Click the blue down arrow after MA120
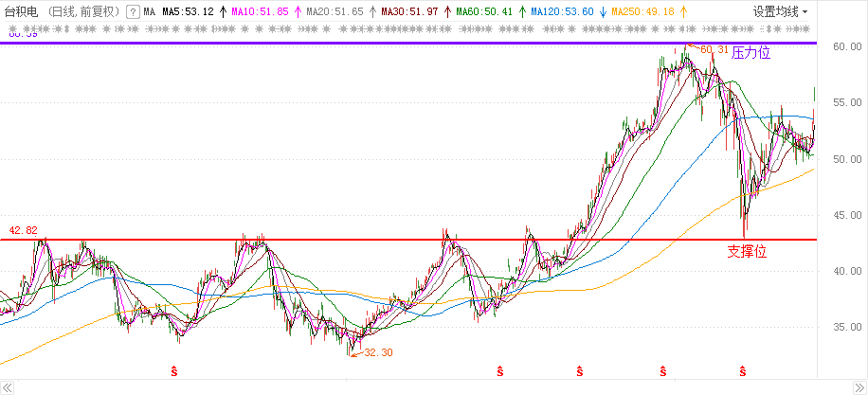This screenshot has width=868, height=395. (x=602, y=12)
